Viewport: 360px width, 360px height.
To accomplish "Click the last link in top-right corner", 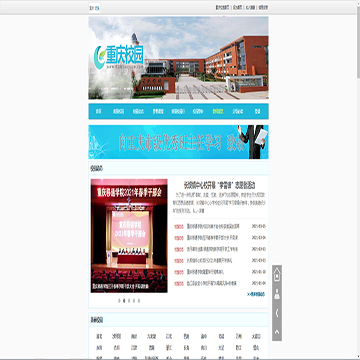I will coord(263,7).
